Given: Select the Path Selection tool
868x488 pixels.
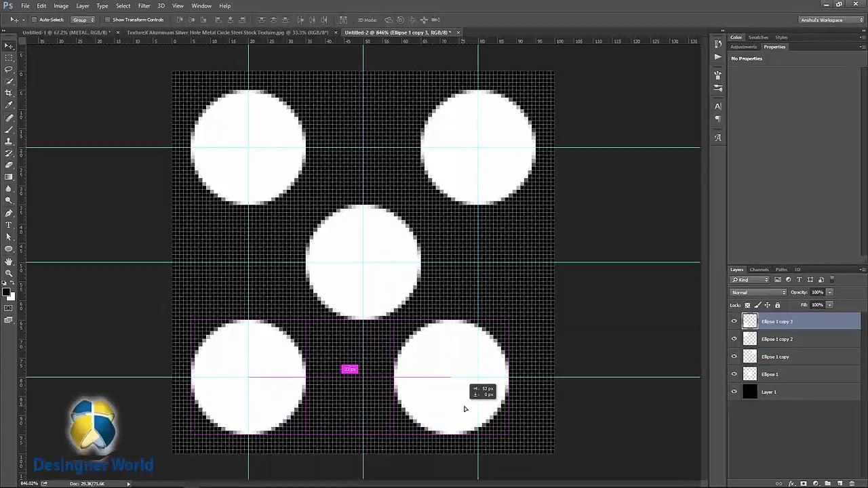Looking at the screenshot, I should [9, 237].
